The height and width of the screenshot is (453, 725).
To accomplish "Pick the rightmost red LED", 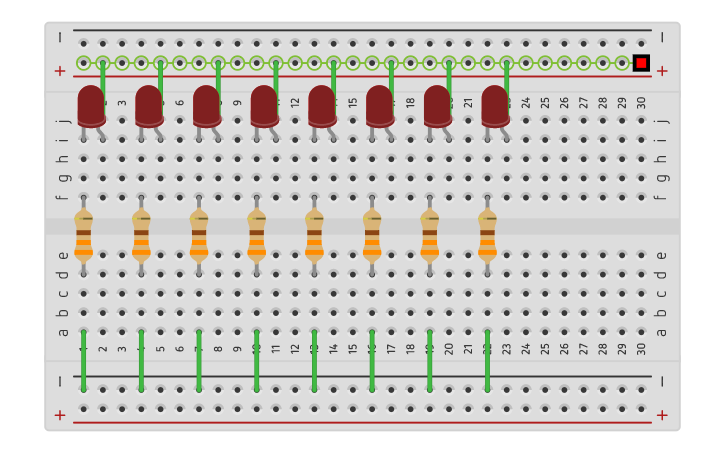I will tap(495, 106).
